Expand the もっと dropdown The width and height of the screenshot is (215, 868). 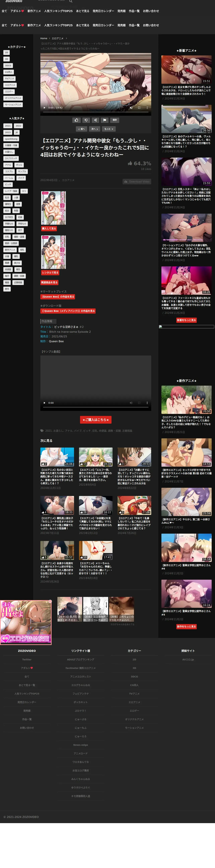(109, 129)
